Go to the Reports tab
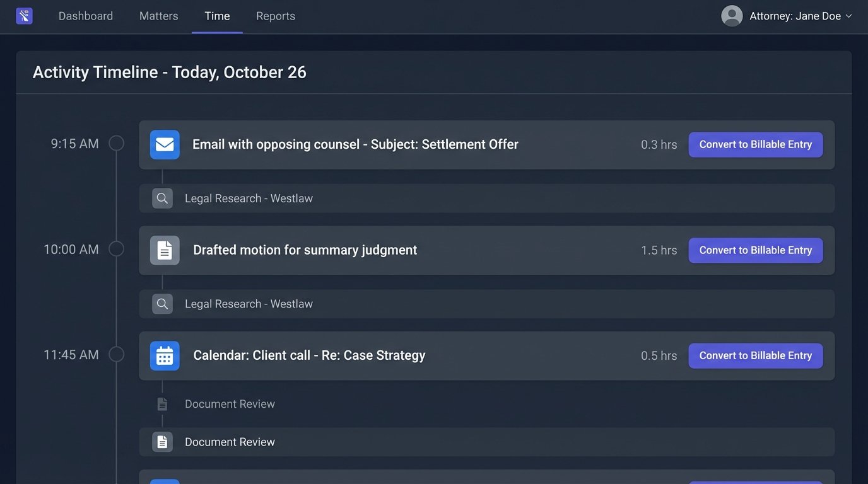 [x=276, y=16]
